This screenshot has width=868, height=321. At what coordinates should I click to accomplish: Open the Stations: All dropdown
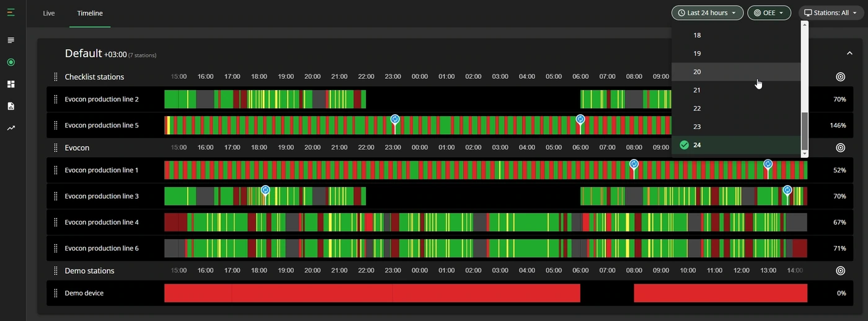830,12
